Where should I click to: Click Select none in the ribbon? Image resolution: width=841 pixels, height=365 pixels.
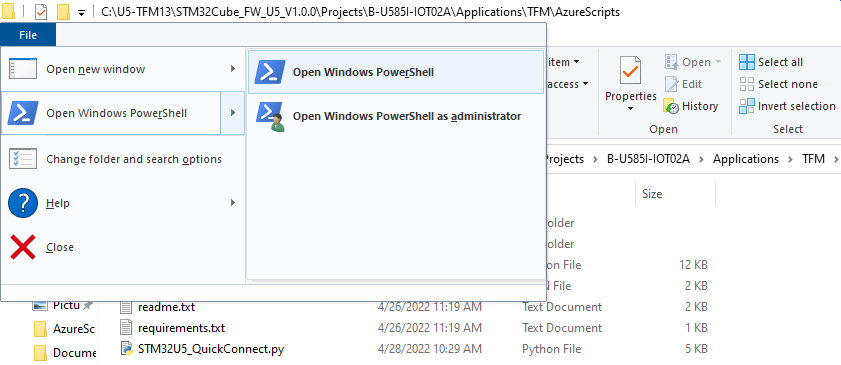pyautogui.click(x=778, y=84)
